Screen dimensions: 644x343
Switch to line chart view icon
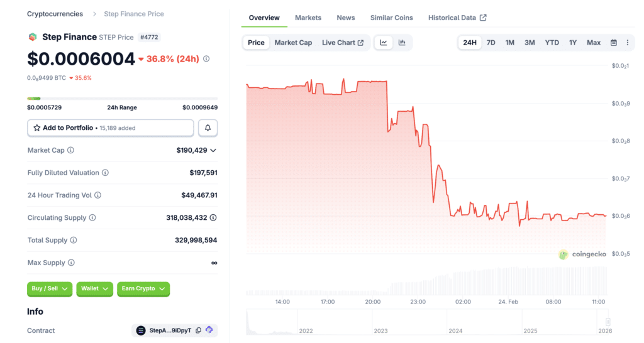(x=384, y=43)
